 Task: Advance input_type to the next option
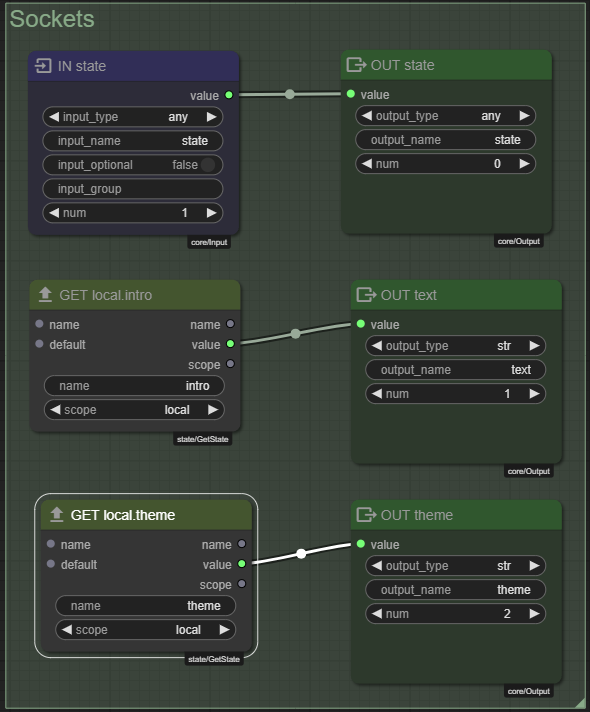coord(211,117)
